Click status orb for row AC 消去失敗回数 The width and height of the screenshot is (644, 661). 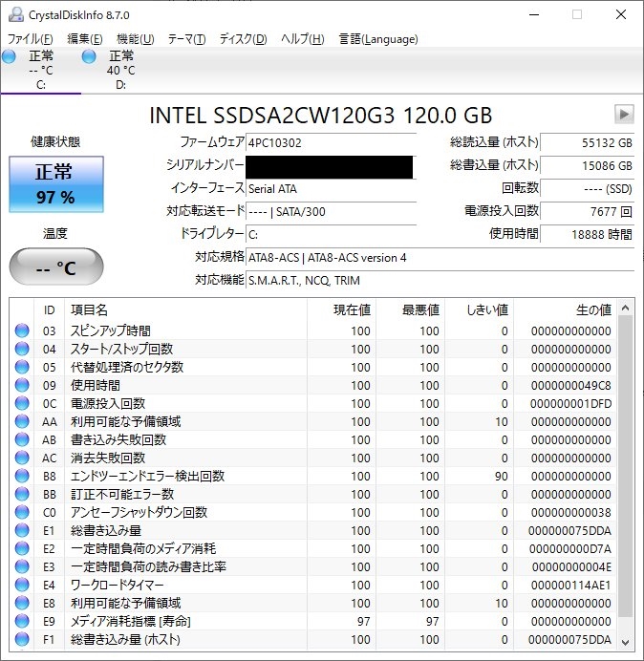click(x=22, y=458)
